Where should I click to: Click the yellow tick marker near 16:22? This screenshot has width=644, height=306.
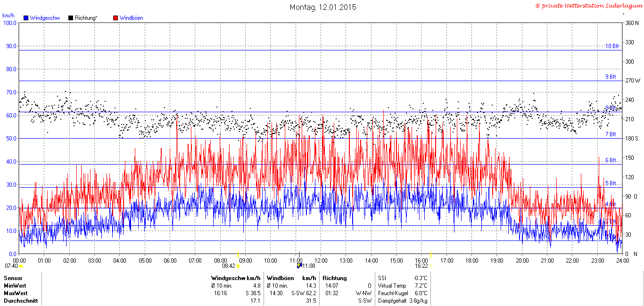431,255
